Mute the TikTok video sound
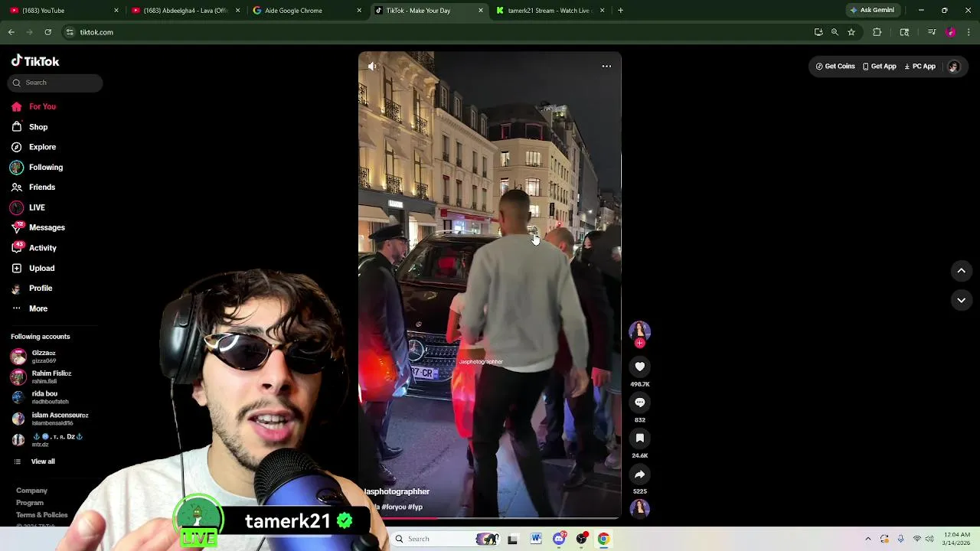Viewport: 980px width, 551px height. pos(372,67)
